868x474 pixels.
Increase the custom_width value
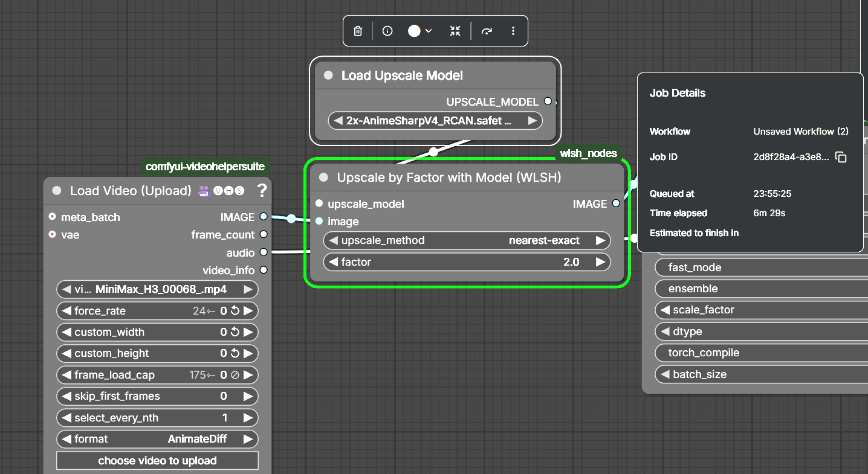(x=248, y=332)
